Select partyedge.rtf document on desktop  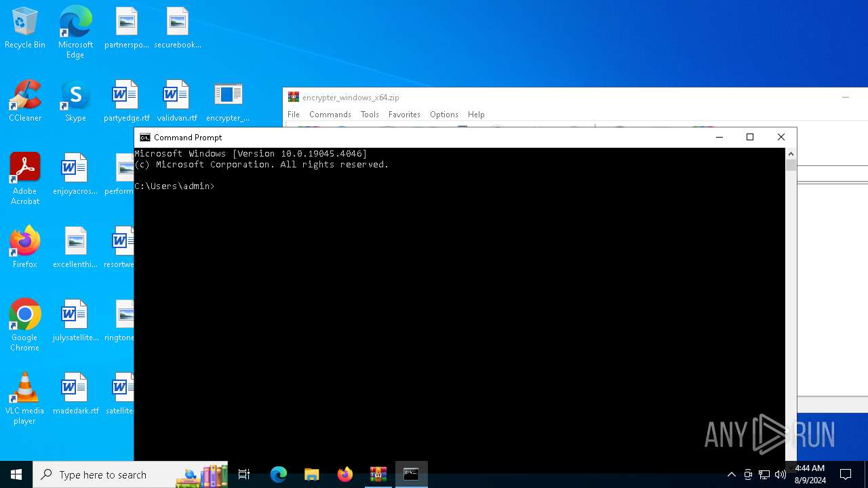(126, 101)
